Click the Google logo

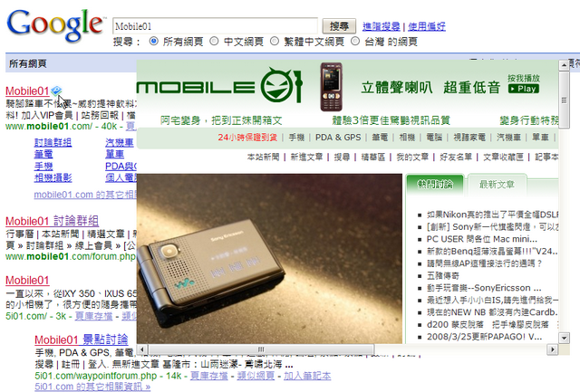pyautogui.click(x=55, y=24)
